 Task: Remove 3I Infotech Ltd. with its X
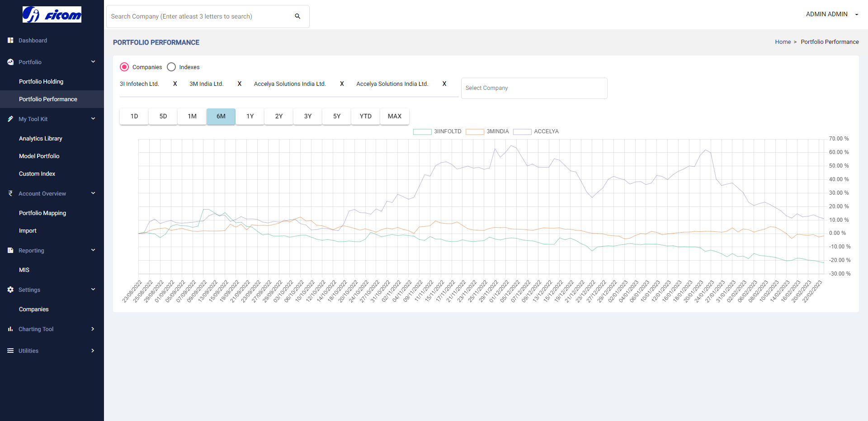click(175, 84)
